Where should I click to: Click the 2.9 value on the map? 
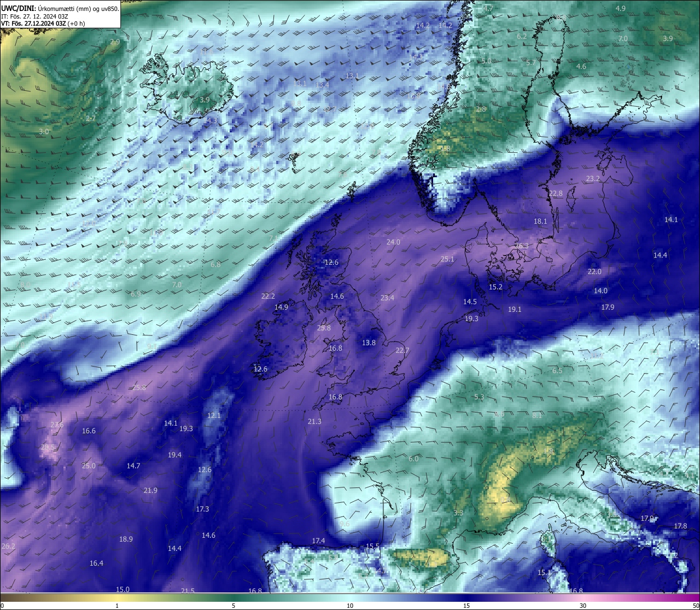tap(115, 42)
